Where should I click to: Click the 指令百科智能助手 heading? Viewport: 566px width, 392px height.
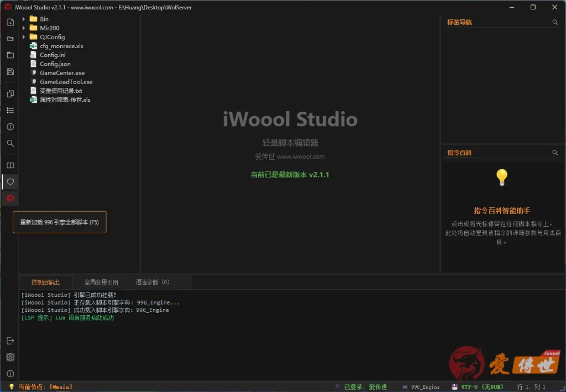[502, 211]
